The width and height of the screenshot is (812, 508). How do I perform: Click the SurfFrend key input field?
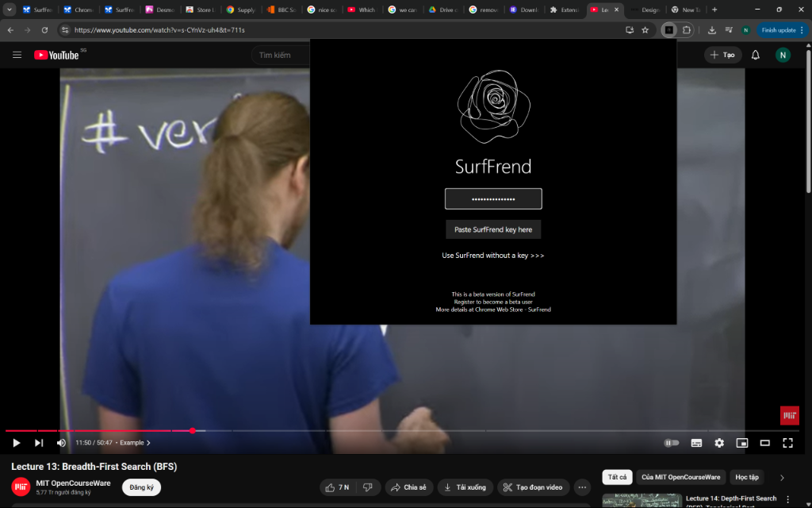493,199
